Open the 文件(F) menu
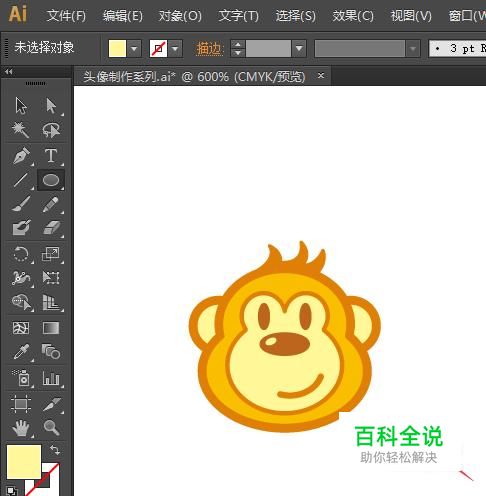The height and width of the screenshot is (496, 486). click(x=66, y=16)
